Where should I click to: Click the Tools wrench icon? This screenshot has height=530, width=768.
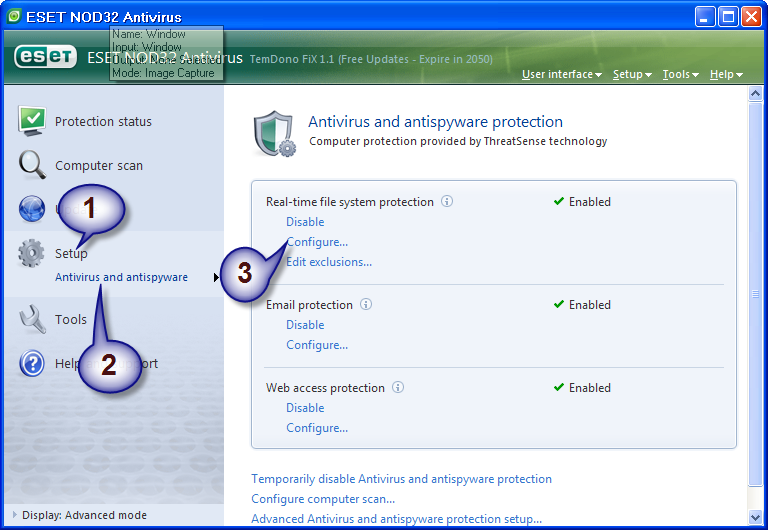[x=32, y=319]
